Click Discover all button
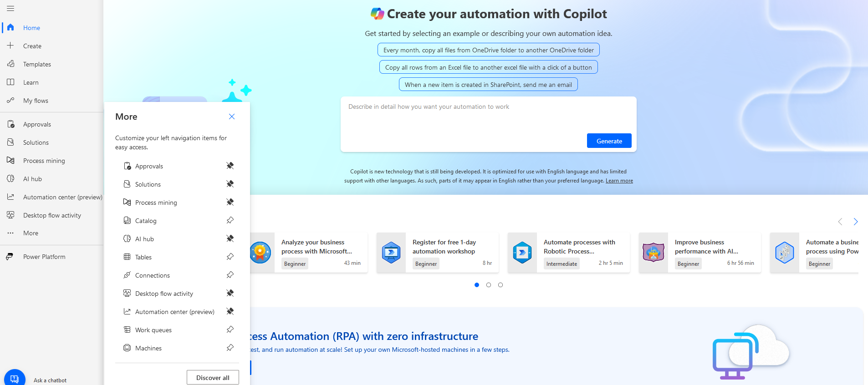Viewport: 868px width, 385px height. pyautogui.click(x=213, y=377)
